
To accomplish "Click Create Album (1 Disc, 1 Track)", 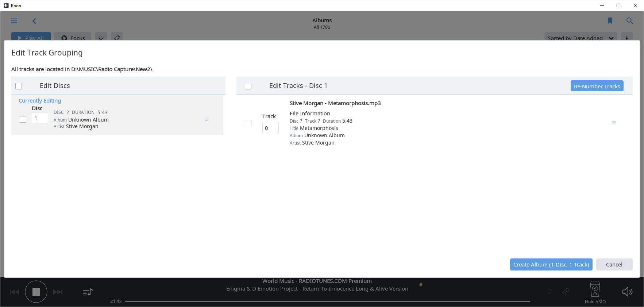I will pyautogui.click(x=551, y=265).
